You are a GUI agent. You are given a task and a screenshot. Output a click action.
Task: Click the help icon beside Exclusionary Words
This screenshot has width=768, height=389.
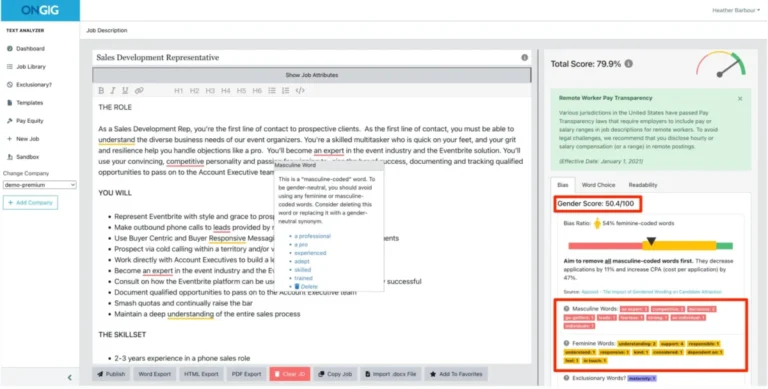(x=567, y=378)
